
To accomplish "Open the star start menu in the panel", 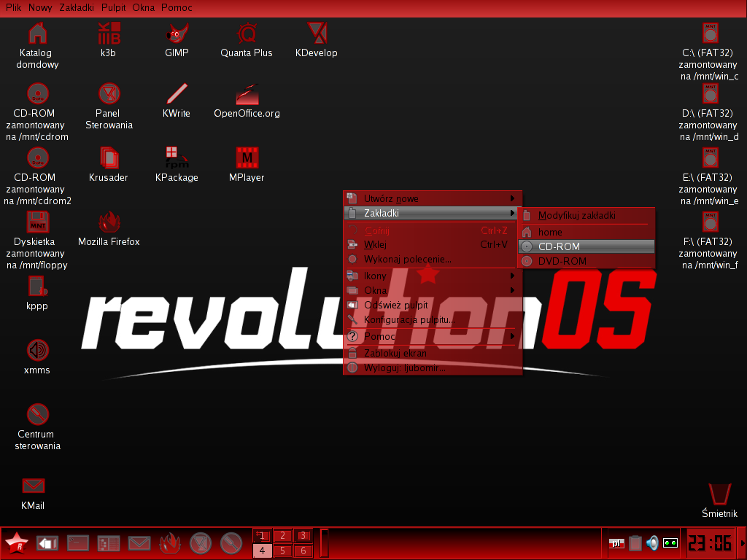I will [x=17, y=544].
